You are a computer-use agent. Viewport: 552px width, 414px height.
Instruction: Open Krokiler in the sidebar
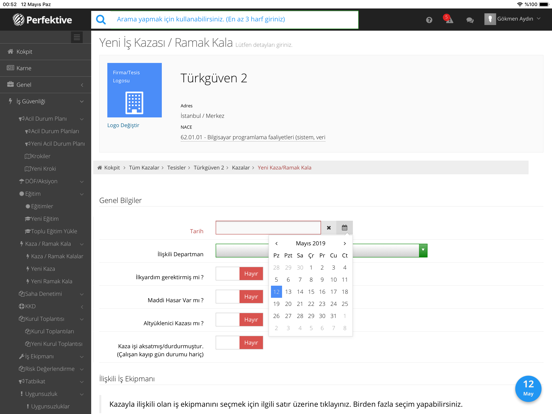point(37,156)
